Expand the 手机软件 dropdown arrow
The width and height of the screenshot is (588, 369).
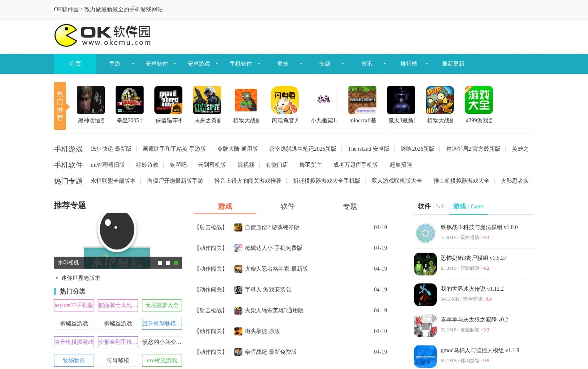pos(259,64)
